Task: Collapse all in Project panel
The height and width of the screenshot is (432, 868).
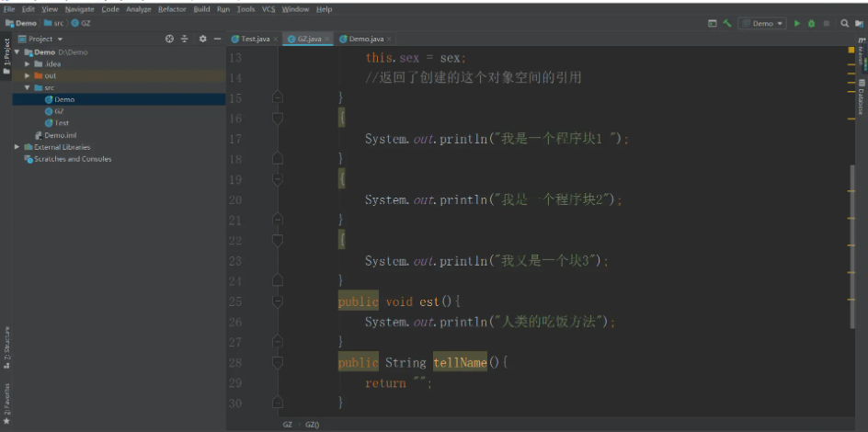Action: (185, 39)
